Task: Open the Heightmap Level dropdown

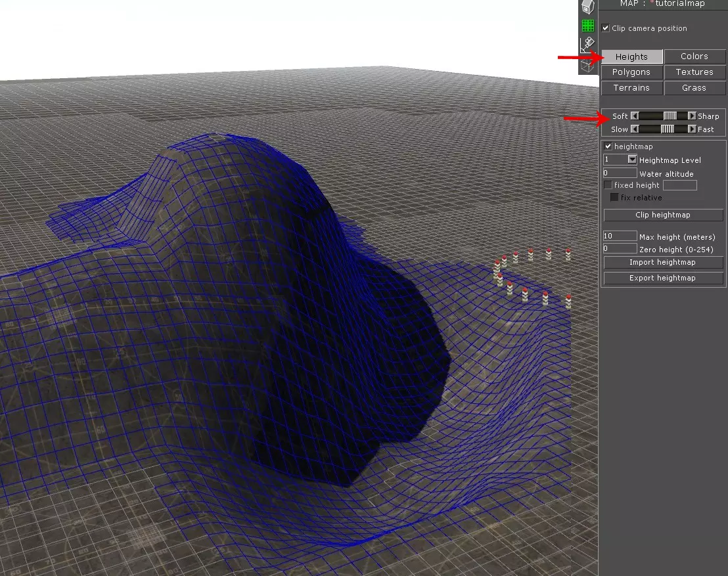Action: click(x=632, y=160)
